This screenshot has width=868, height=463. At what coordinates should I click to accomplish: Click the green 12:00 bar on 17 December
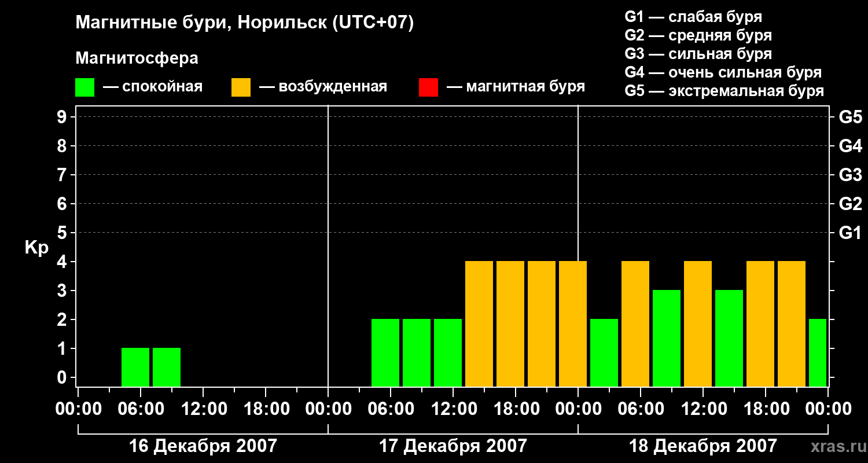448,353
